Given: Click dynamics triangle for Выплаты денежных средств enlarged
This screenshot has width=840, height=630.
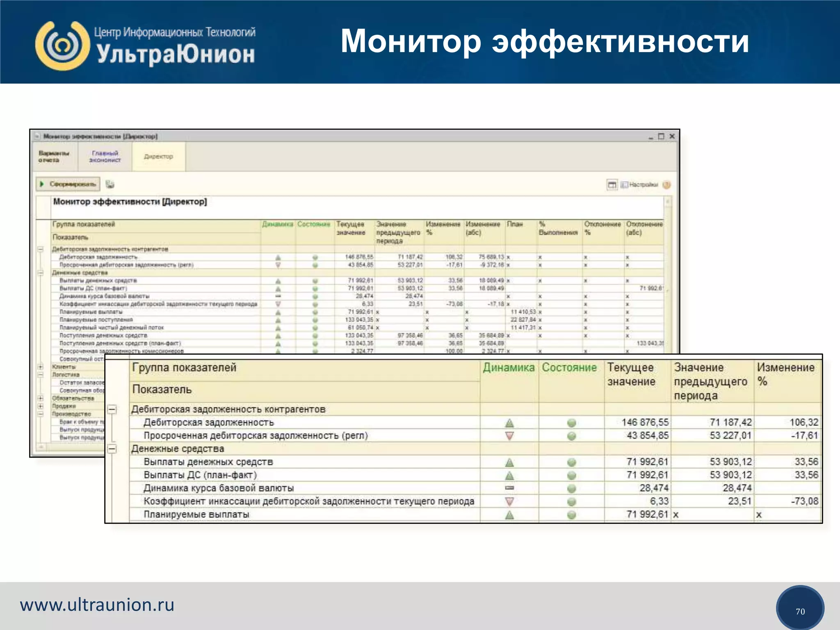Looking at the screenshot, I should (509, 462).
